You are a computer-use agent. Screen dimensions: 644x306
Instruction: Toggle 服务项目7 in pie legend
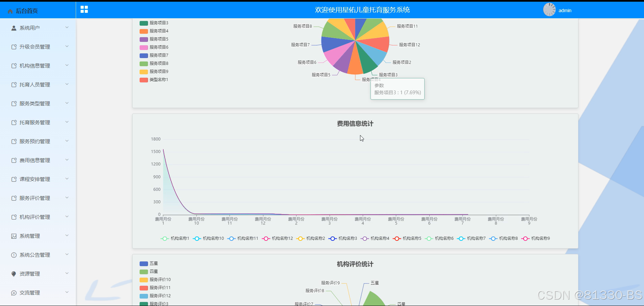[x=154, y=55]
